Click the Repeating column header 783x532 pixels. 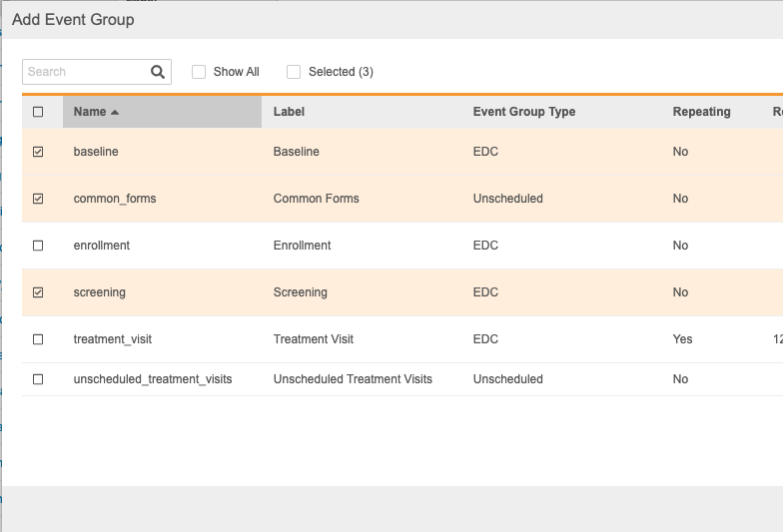(701, 112)
